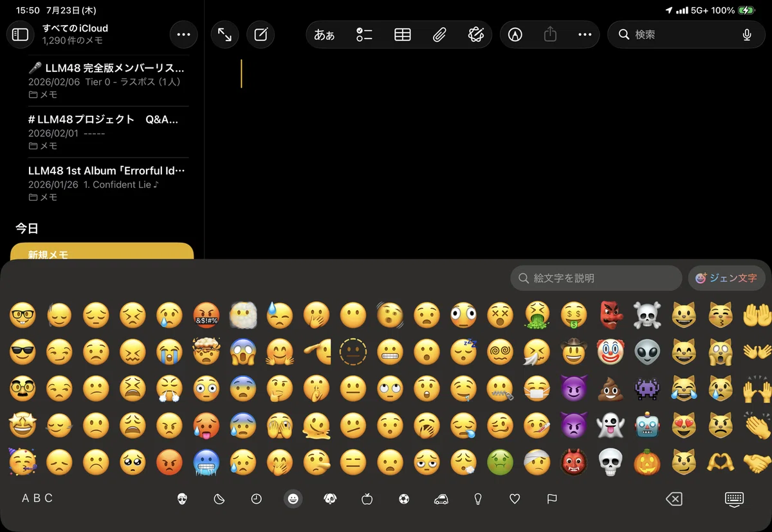Insert the star-struck emoji

click(x=23, y=425)
